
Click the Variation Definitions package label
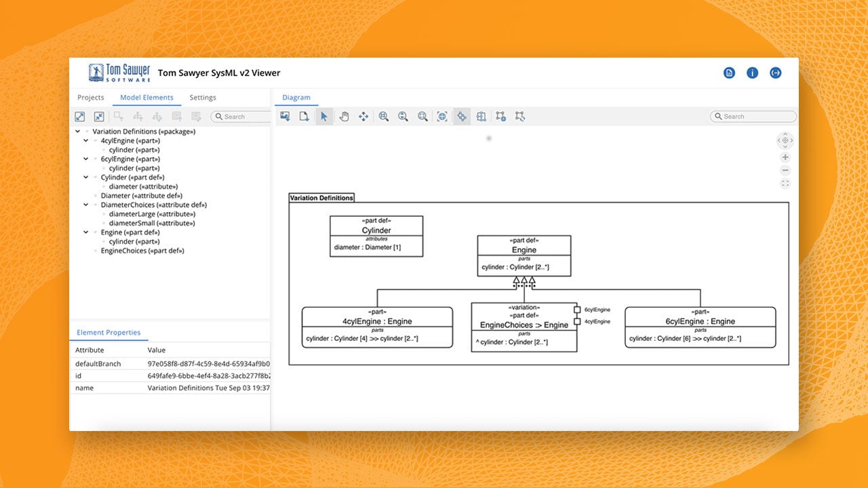coord(321,198)
